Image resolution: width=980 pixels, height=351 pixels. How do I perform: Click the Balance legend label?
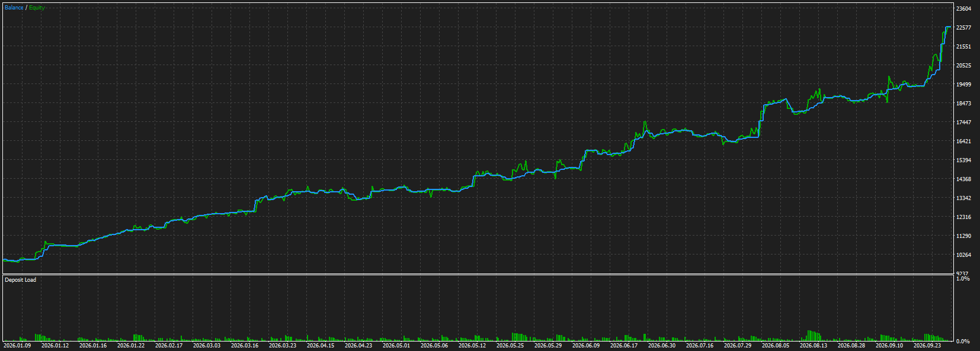[x=14, y=8]
